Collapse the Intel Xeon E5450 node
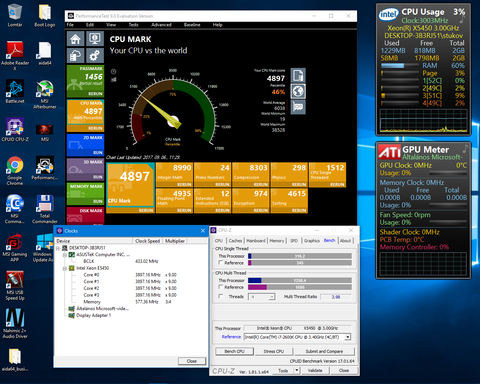The height and width of the screenshot is (384, 480). tap(65, 268)
